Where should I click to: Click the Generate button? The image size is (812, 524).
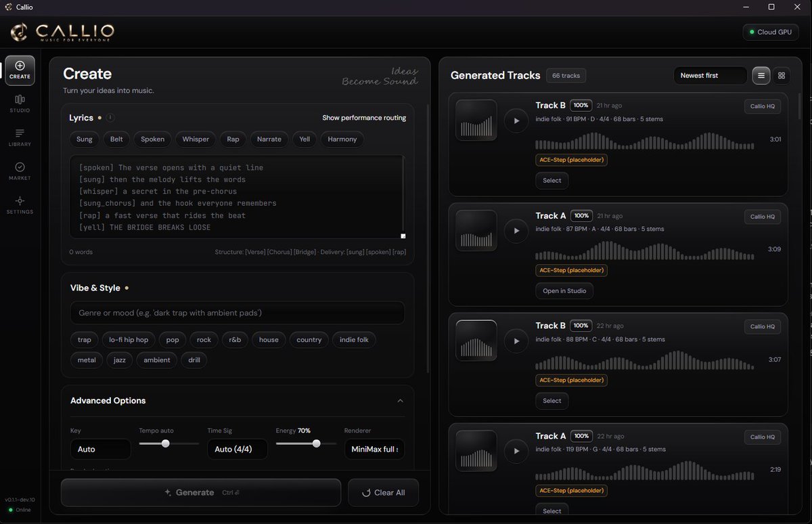201,493
